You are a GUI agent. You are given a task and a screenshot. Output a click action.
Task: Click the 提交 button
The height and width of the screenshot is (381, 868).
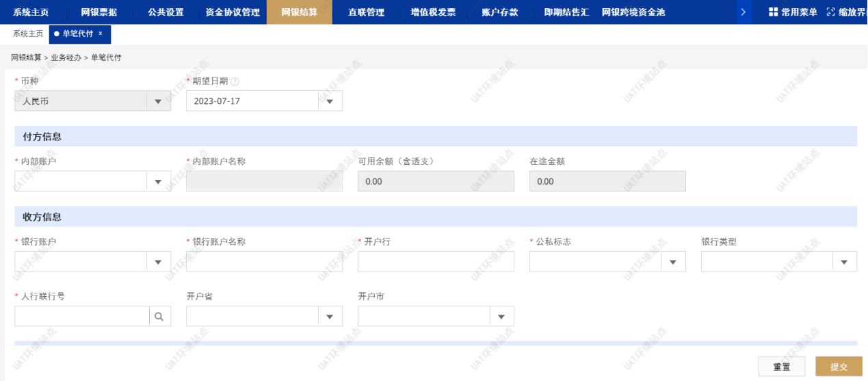click(x=839, y=367)
